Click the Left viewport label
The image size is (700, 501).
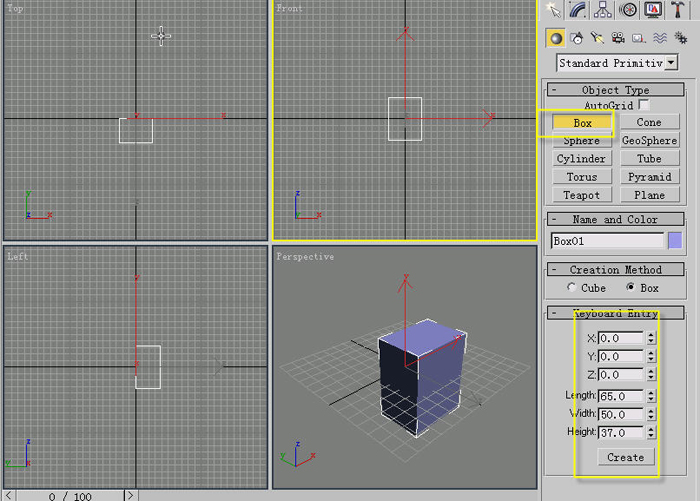point(17,256)
